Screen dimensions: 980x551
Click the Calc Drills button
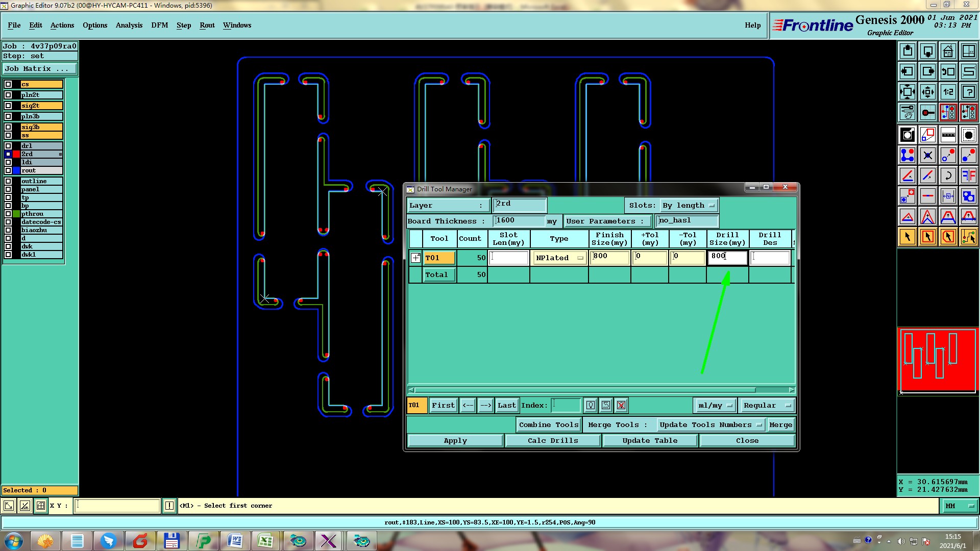click(552, 440)
